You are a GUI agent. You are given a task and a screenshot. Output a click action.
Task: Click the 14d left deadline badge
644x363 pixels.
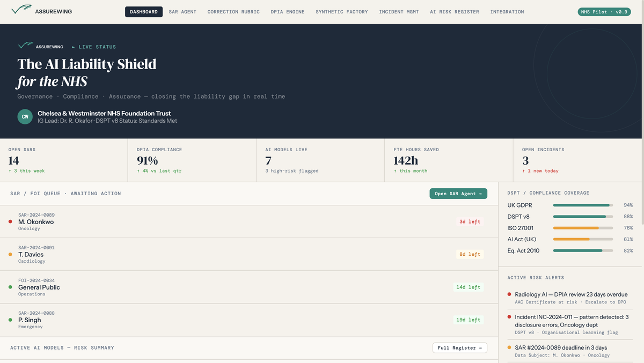point(468,287)
